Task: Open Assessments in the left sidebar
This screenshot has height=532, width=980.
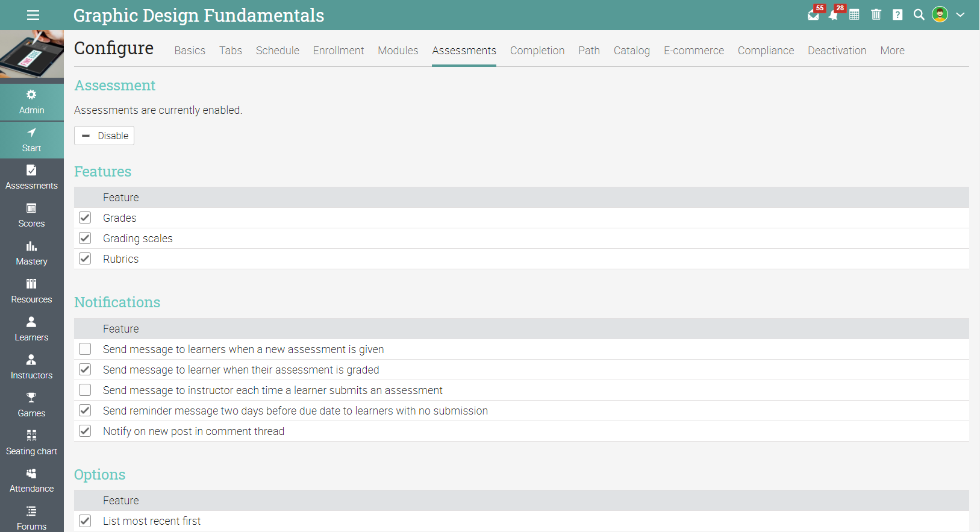Action: (x=32, y=178)
